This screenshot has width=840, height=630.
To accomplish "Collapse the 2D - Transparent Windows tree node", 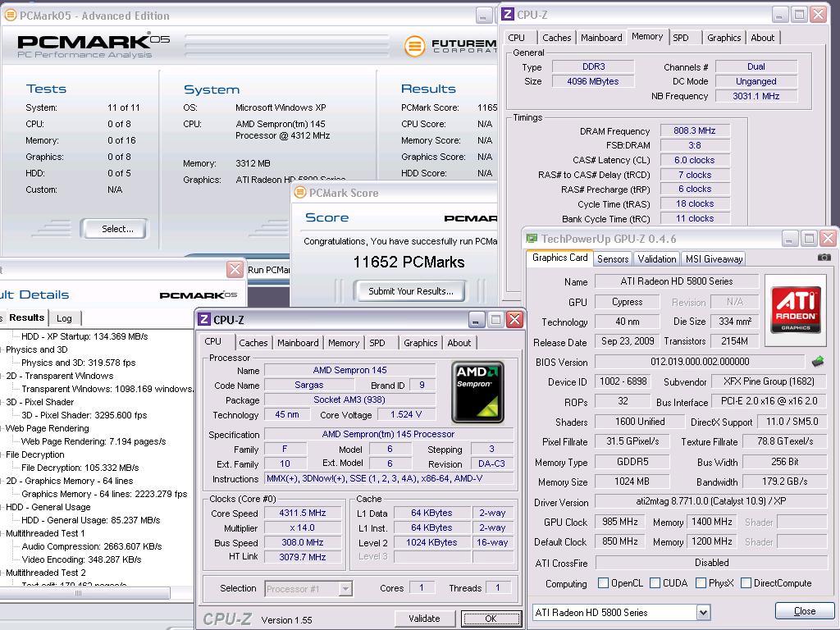I will [x=2, y=376].
